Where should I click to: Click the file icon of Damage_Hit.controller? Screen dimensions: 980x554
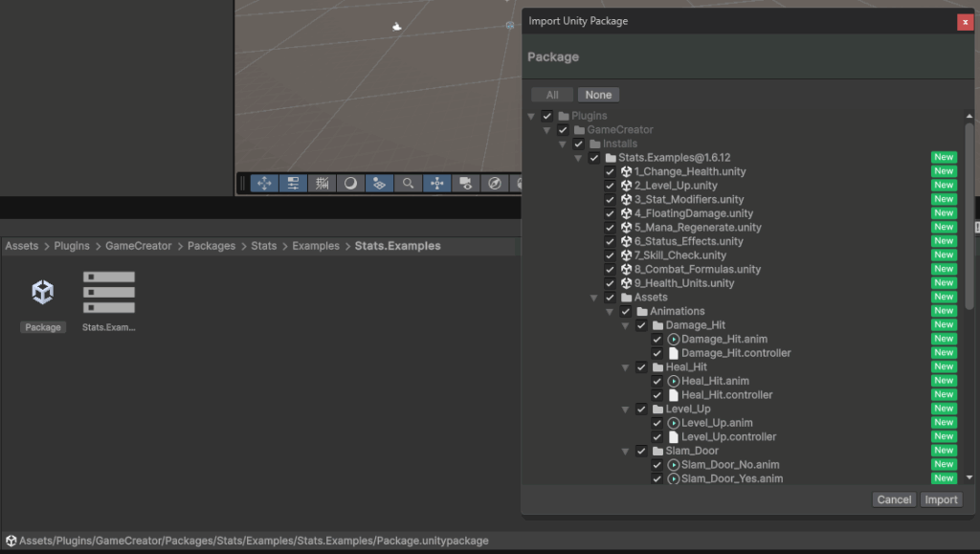click(x=673, y=353)
